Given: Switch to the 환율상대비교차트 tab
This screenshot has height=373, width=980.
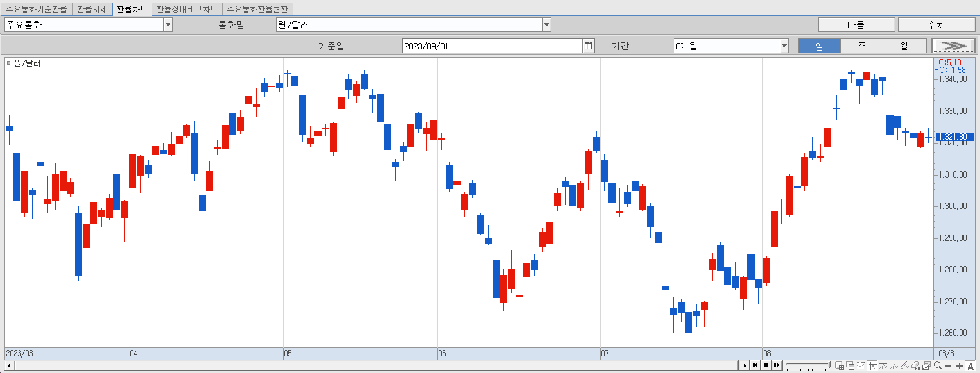Looking at the screenshot, I should pyautogui.click(x=187, y=10).
